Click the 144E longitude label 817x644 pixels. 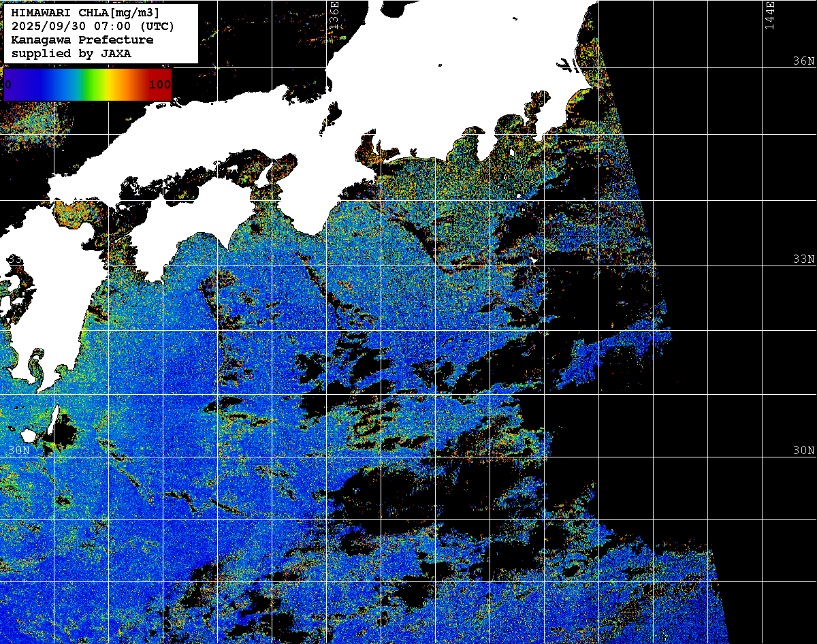tap(770, 15)
